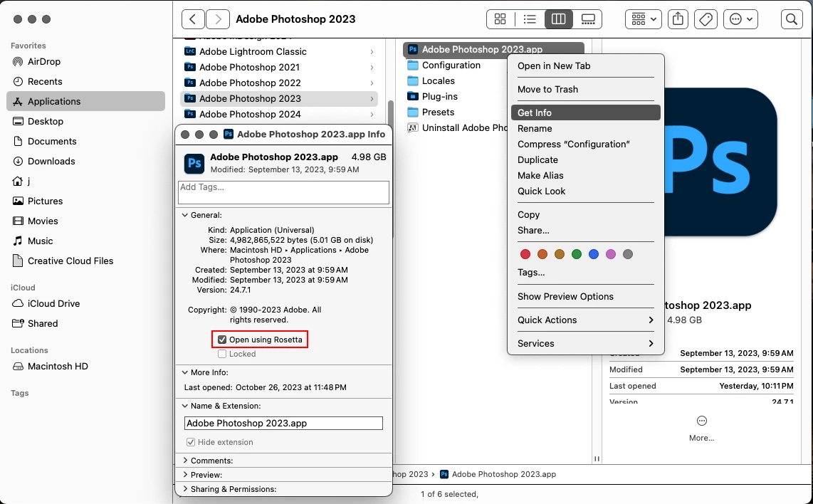Viewport: 813px width, 504px height.
Task: Switch Finder to icon grid view
Action: point(500,19)
